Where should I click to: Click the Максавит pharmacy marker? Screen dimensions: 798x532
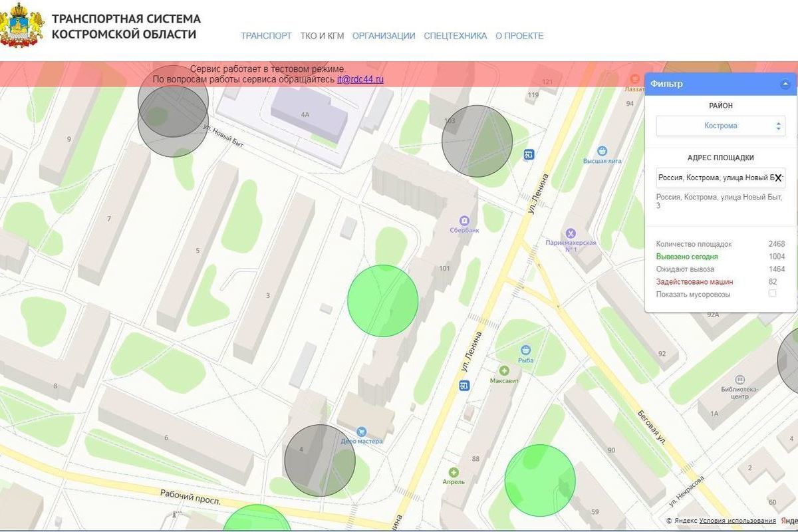504,370
